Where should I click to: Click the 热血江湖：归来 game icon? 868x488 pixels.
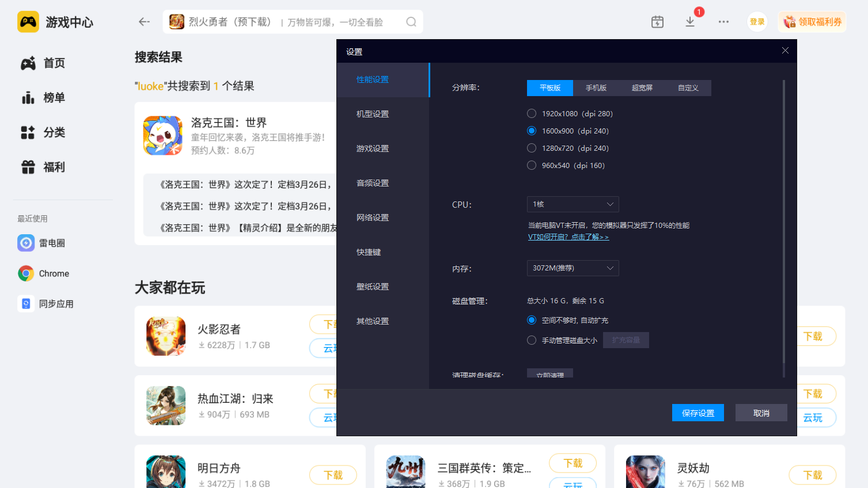click(x=166, y=406)
